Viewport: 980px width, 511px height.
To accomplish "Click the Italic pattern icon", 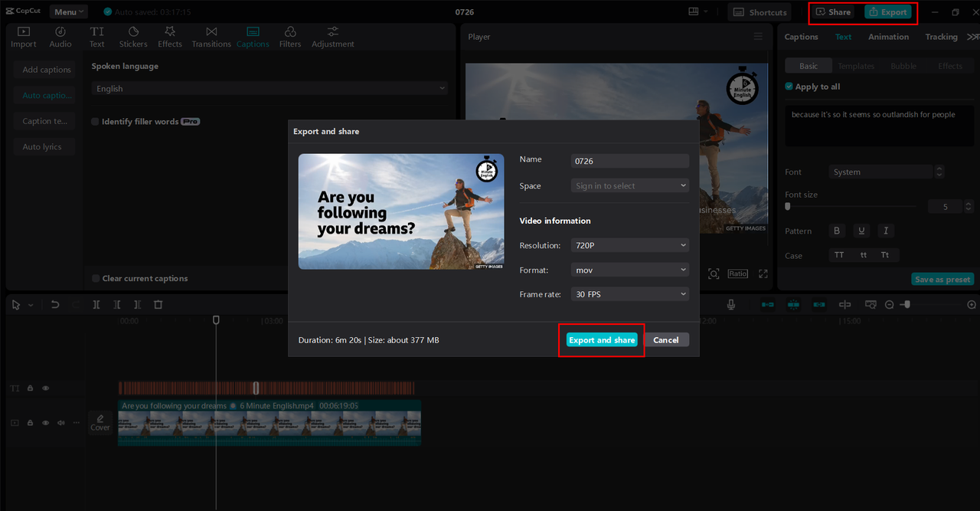I will 886,231.
